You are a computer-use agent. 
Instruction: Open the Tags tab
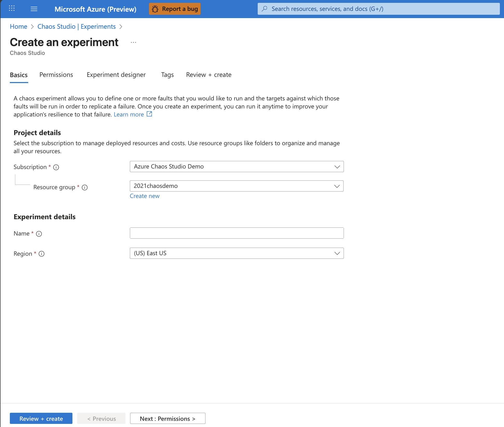(167, 75)
